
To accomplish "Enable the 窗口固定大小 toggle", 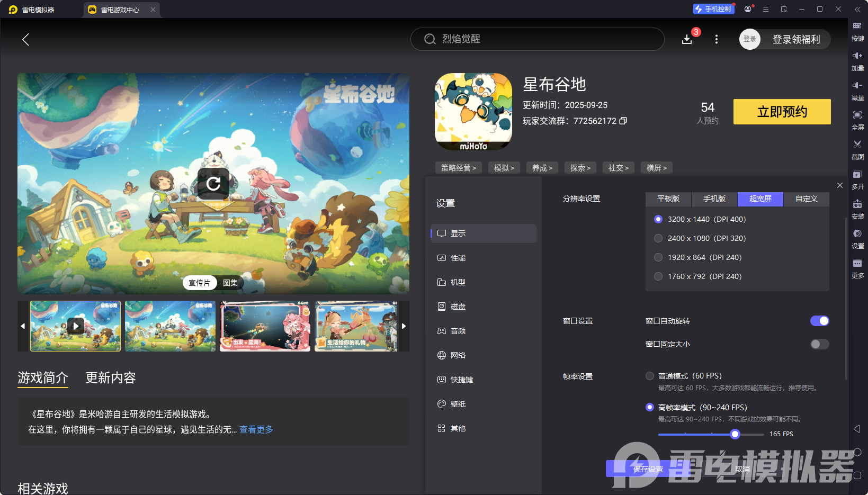I will pos(819,344).
